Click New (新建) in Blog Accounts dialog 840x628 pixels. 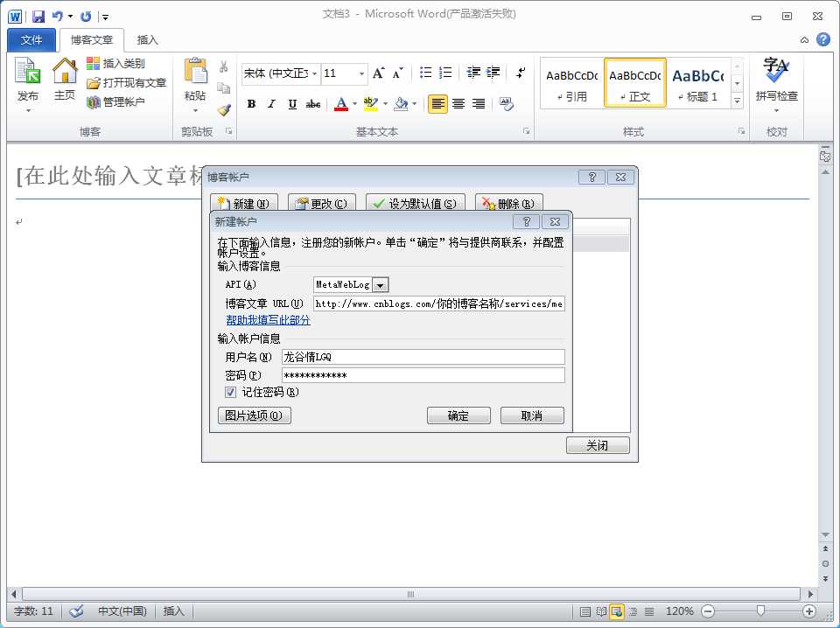pos(244,204)
